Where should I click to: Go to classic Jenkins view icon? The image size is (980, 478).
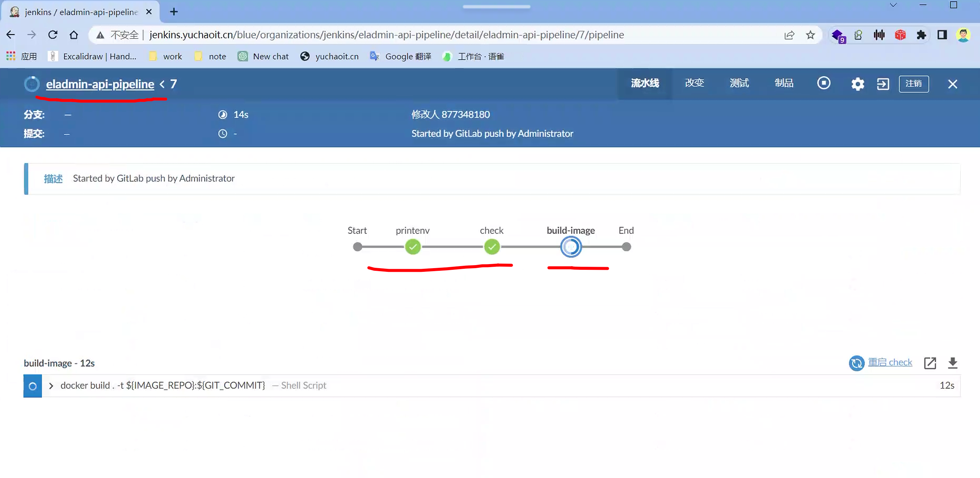point(883,84)
